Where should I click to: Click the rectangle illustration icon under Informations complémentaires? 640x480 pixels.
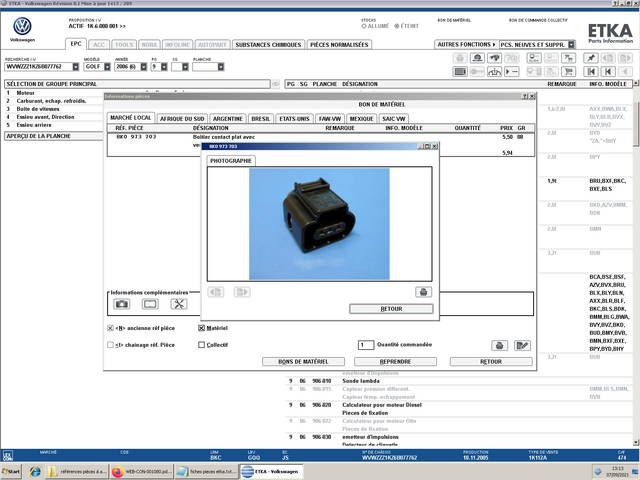[150, 304]
